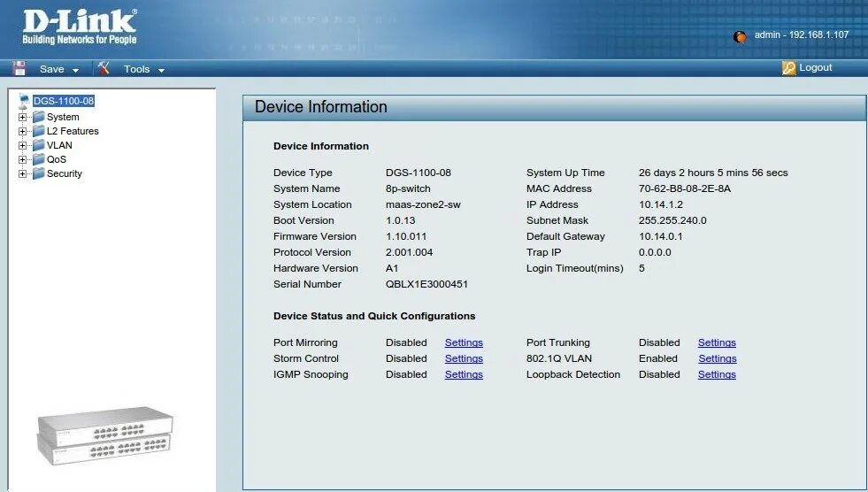Open the Save dropdown arrow
868x492 pixels.
[75, 70]
